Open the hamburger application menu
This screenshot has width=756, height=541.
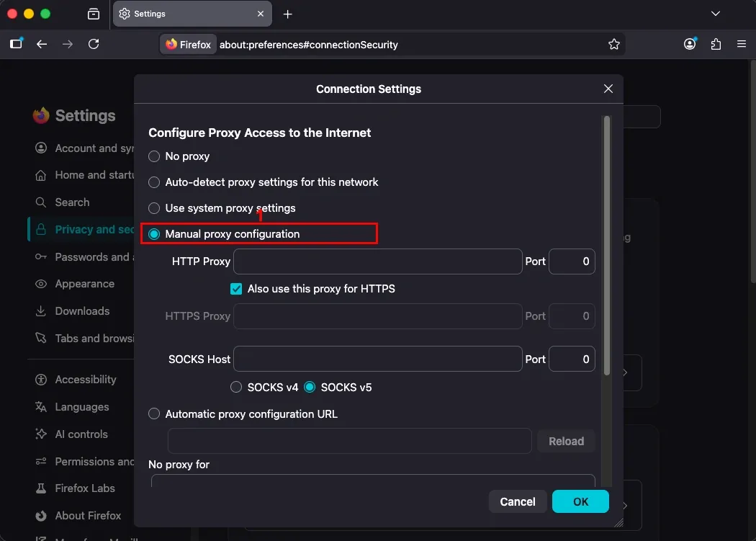pos(742,44)
